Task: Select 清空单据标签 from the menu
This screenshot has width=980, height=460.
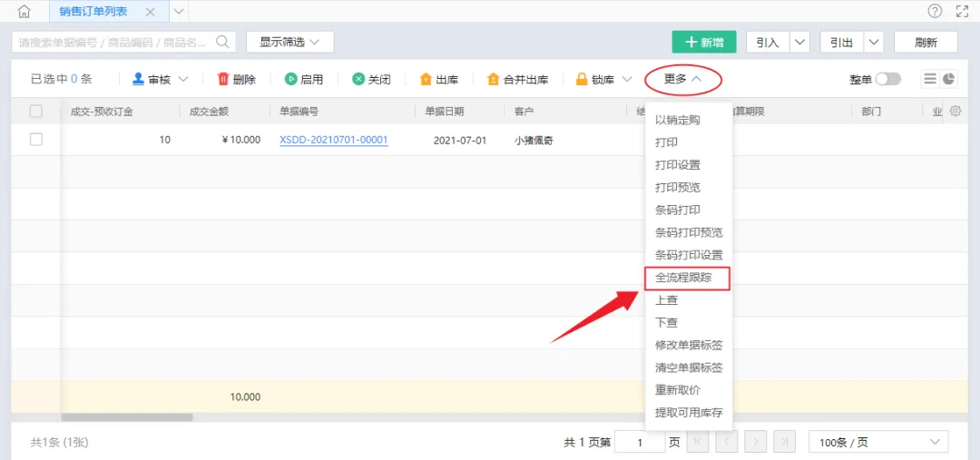Action: pyautogui.click(x=688, y=367)
